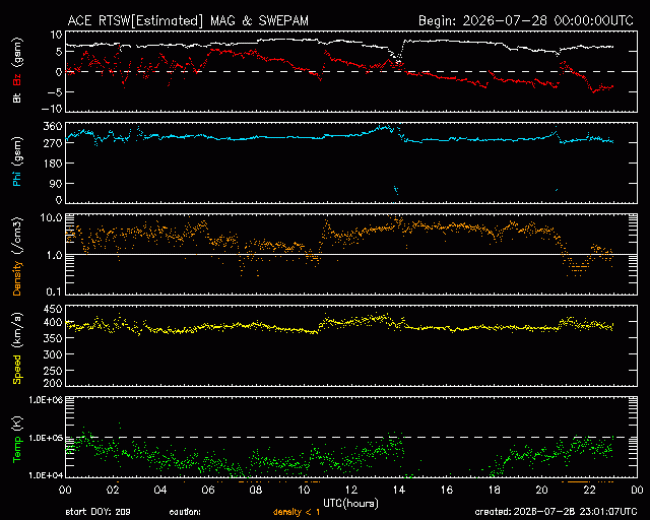Click the '18' hour label on the time axis
The width and height of the screenshot is (650, 520).
pos(494,490)
